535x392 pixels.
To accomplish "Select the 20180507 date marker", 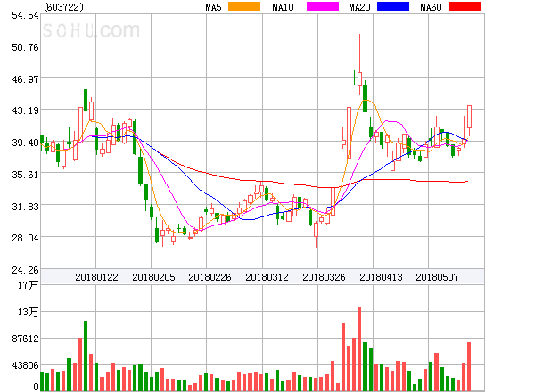I will pos(437,277).
